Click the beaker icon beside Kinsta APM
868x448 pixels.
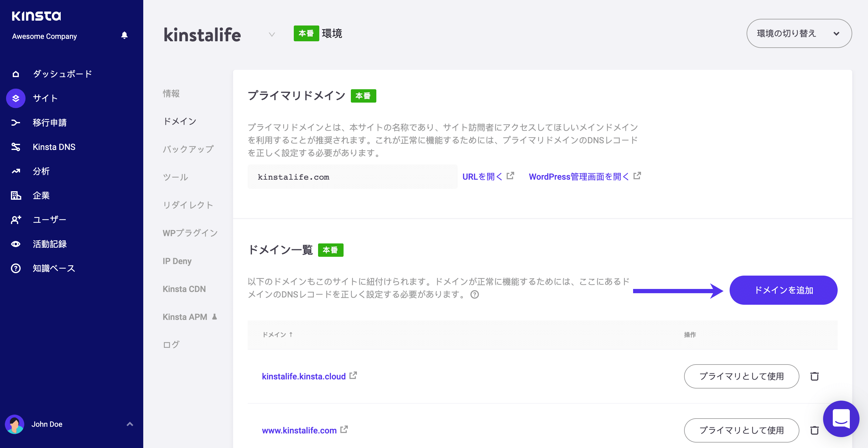coord(214,317)
